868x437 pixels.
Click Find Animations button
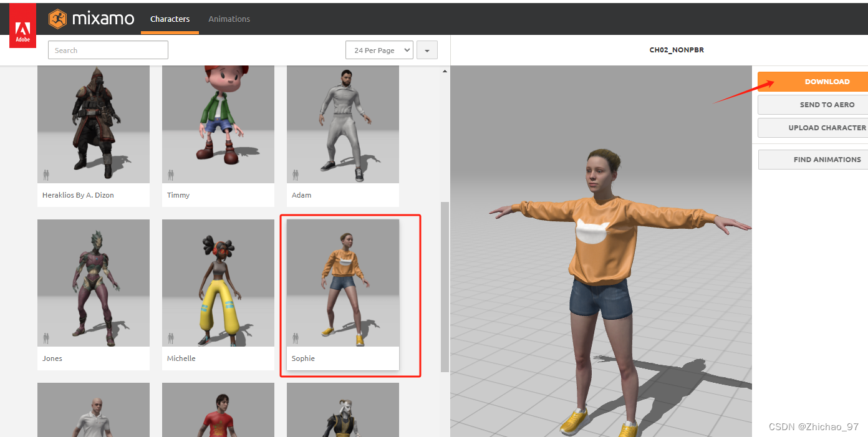813,160
